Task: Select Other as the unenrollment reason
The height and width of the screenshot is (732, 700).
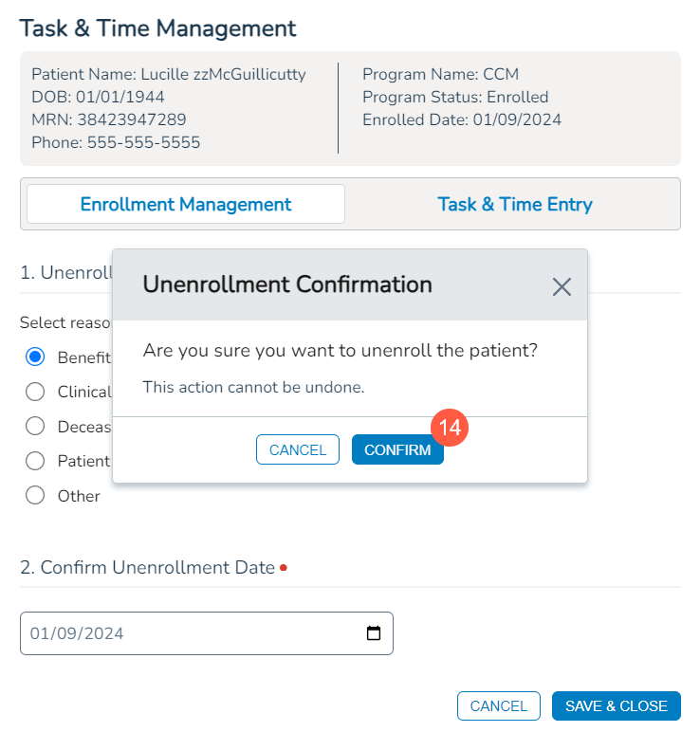Action: pos(35,496)
